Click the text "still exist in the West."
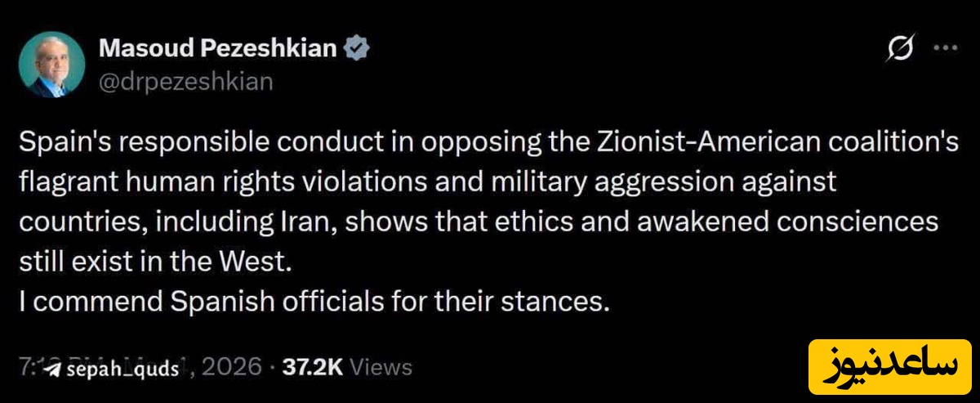 (x=155, y=263)
